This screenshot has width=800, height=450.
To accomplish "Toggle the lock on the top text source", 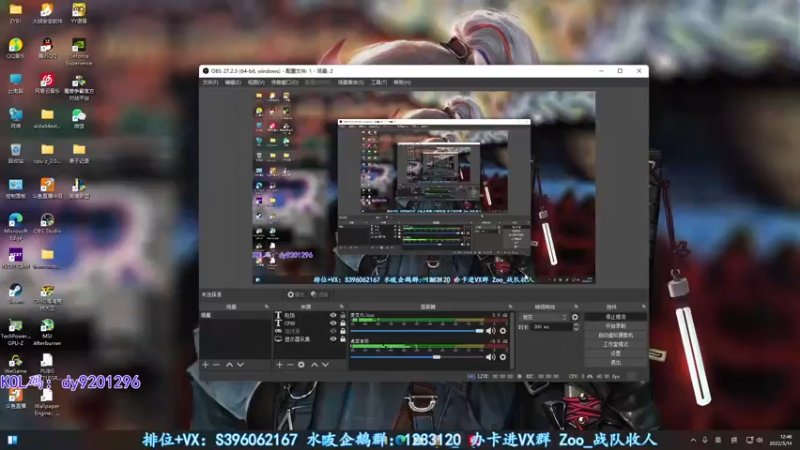I will (x=343, y=315).
